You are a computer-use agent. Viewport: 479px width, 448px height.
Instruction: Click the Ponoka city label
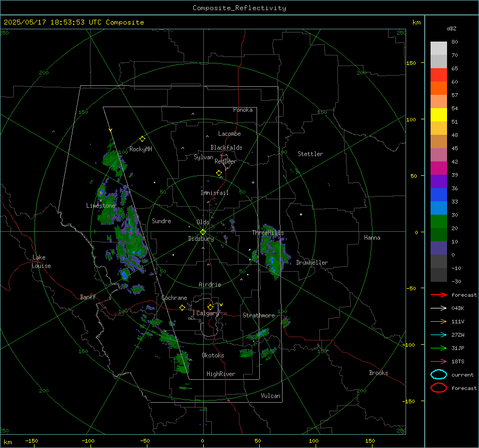243,110
